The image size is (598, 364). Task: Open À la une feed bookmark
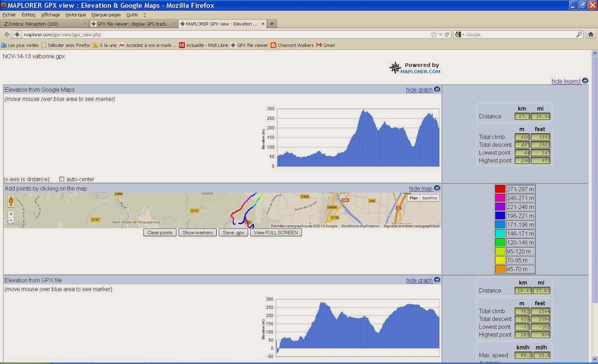pyautogui.click(x=105, y=45)
